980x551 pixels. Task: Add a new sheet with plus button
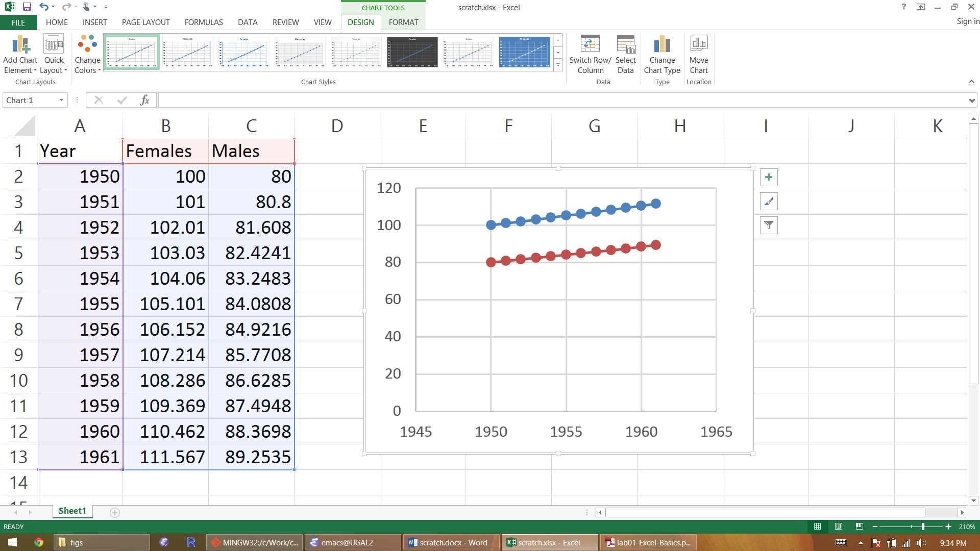click(x=115, y=512)
